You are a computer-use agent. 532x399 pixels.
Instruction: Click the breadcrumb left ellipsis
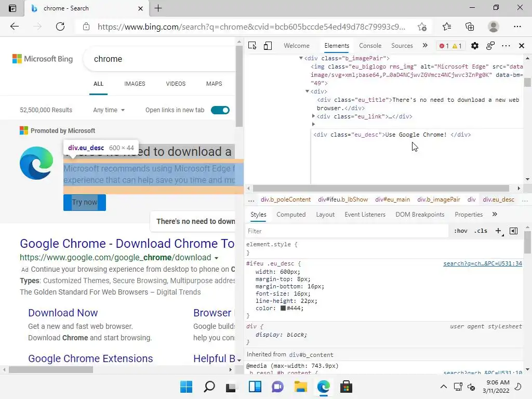[251, 200]
